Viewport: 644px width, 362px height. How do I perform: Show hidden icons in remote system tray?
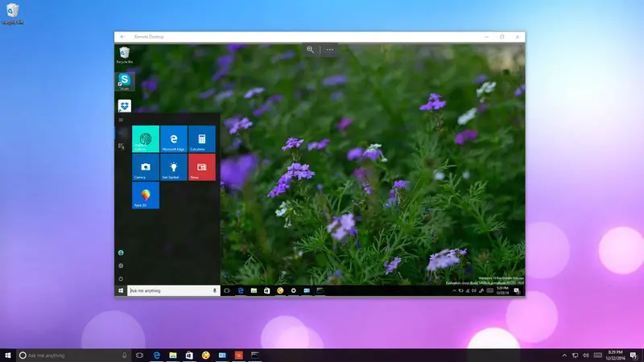[454, 290]
